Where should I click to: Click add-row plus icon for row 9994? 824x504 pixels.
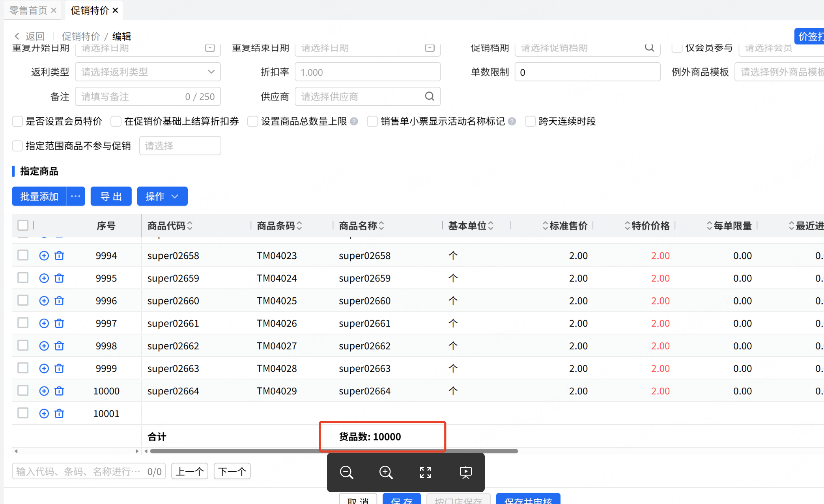point(44,256)
